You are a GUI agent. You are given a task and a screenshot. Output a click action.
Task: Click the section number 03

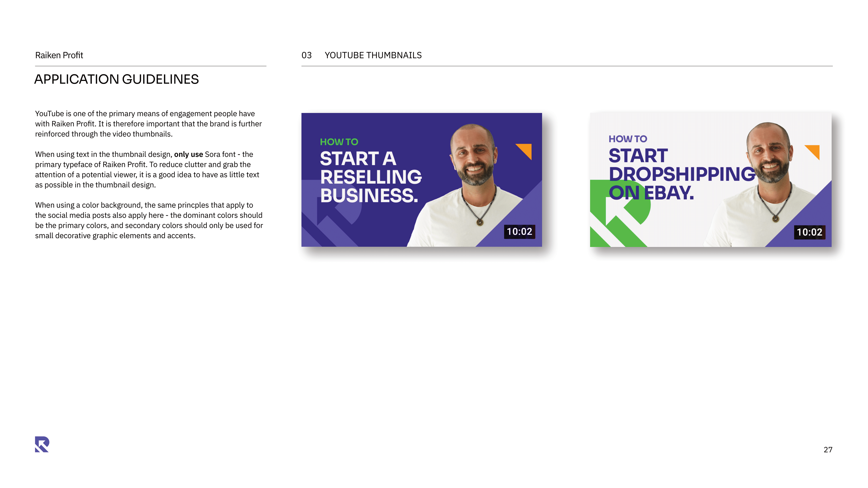coord(306,55)
